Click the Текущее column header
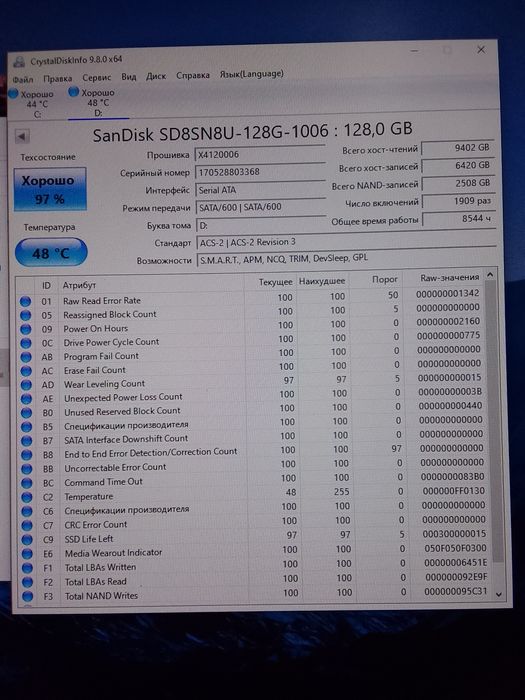Image resolution: width=525 pixels, height=700 pixels. 275,282
